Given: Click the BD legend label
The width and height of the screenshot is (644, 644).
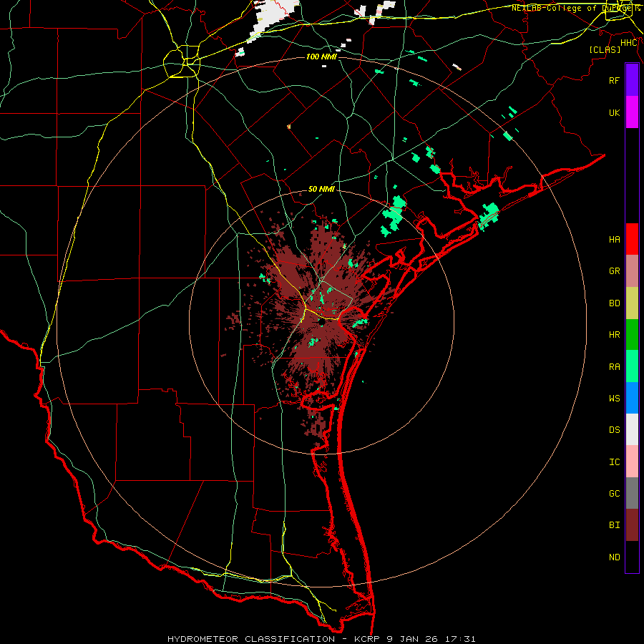Looking at the screenshot, I should pyautogui.click(x=614, y=303).
